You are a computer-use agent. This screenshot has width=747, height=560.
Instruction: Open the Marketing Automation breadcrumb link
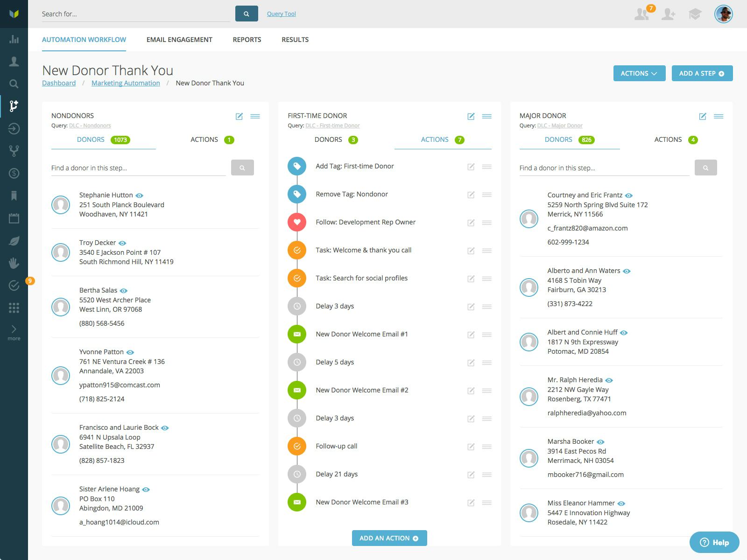point(125,83)
